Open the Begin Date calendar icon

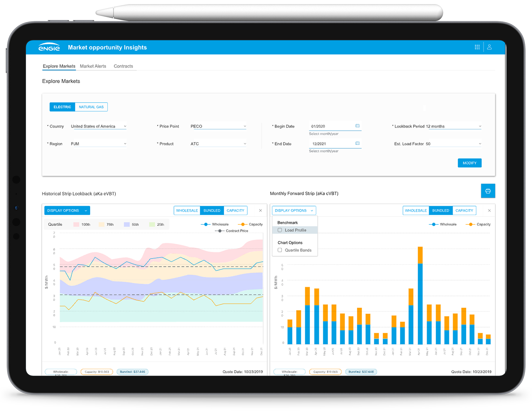coord(357,126)
